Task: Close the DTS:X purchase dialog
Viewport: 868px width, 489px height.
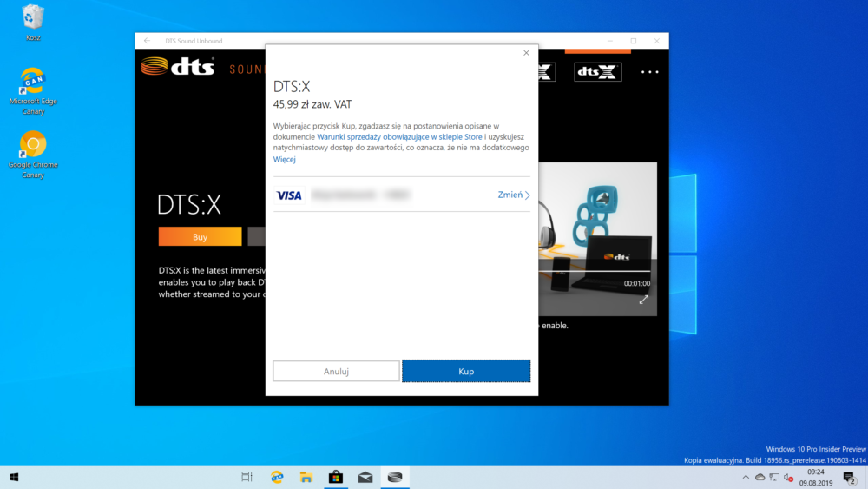Action: (526, 53)
